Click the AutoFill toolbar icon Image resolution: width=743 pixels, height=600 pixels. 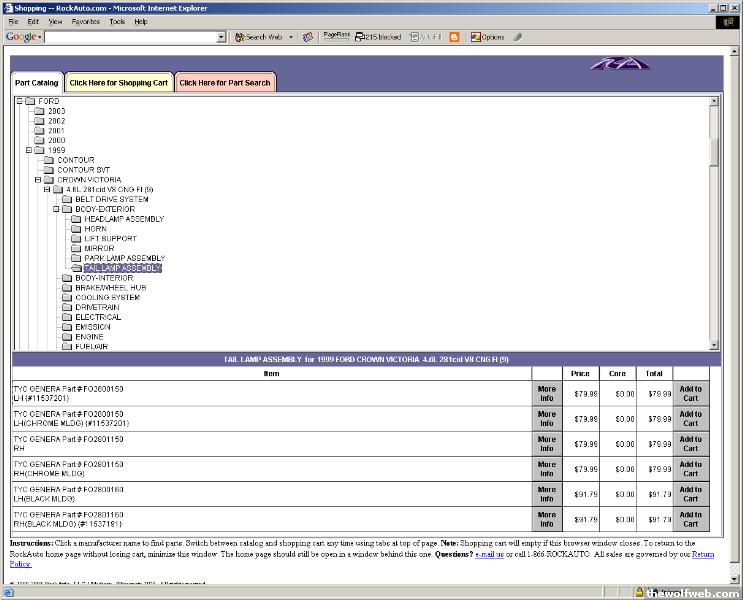[x=424, y=37]
